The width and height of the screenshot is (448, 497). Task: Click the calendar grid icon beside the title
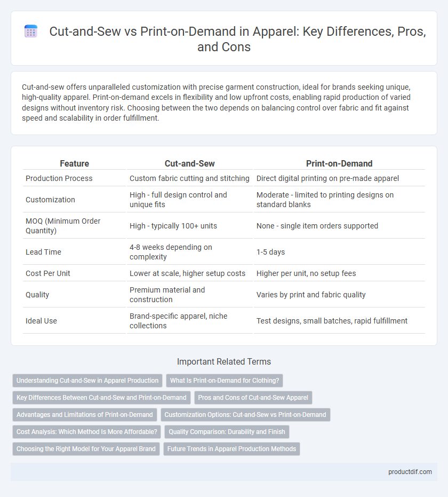[31, 31]
